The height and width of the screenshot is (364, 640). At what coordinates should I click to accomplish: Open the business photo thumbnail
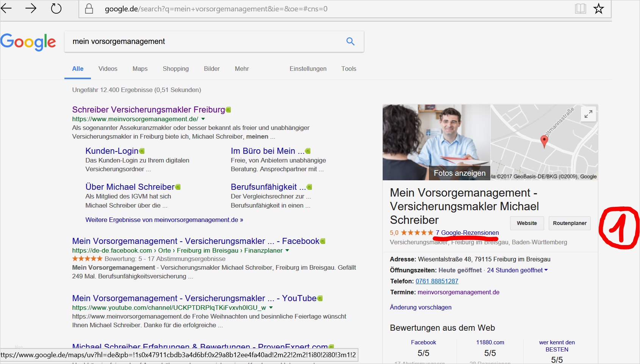[x=437, y=142]
